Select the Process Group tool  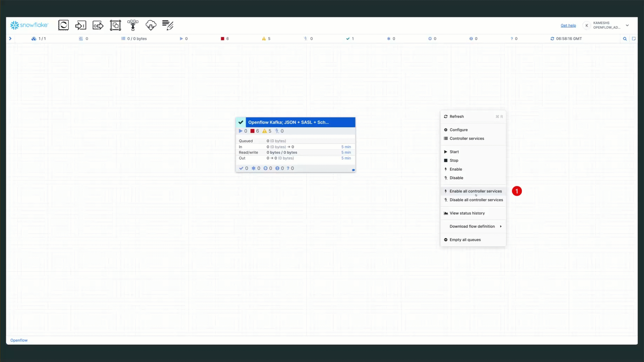tap(115, 25)
